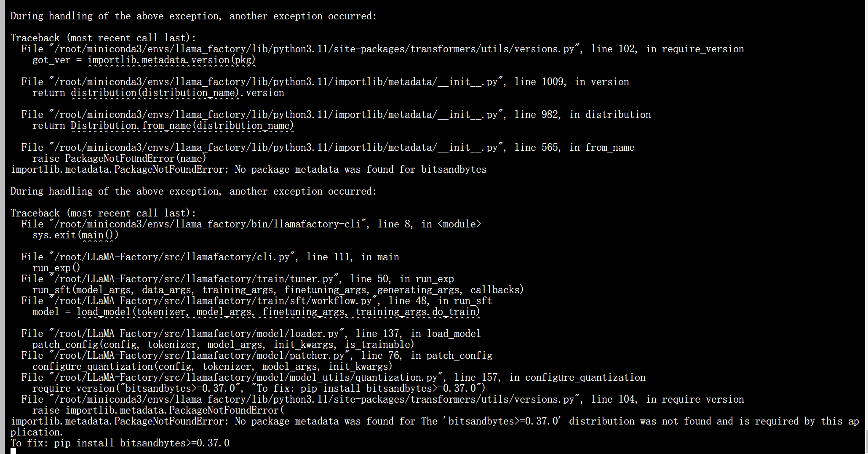Click the final 'To fix: pip install bitsandbytes>=0.37.0' line

coord(120,443)
